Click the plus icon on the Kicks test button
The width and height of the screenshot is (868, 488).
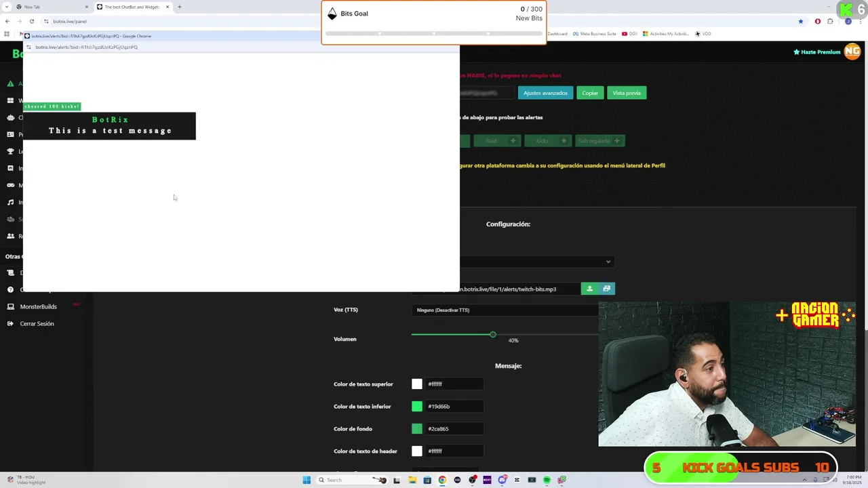[564, 141]
